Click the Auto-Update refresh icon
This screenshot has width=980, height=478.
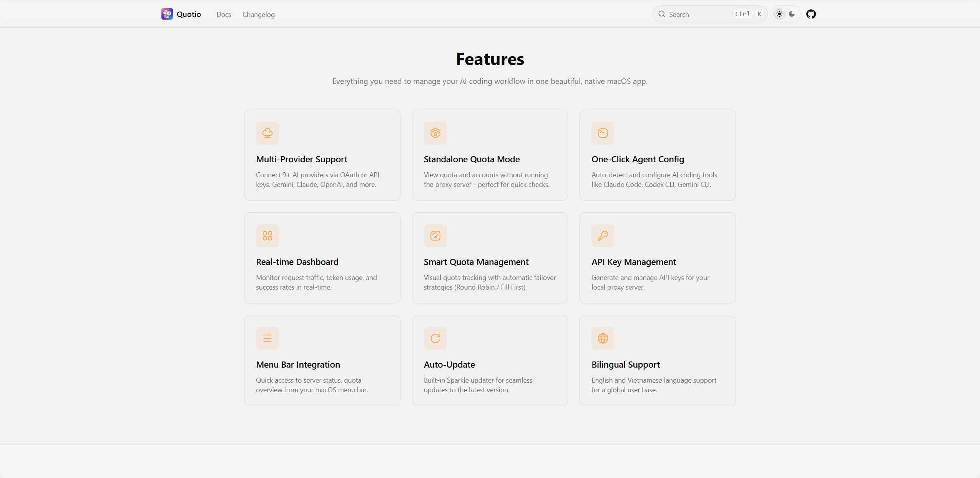[435, 338]
